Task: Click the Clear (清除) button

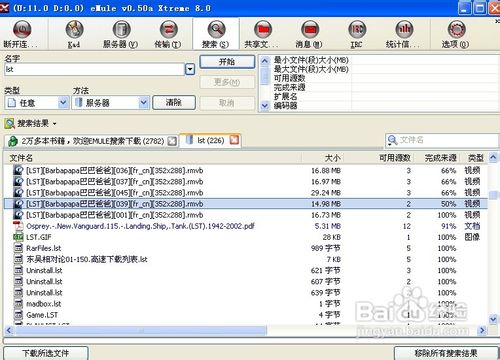Action: (174, 102)
